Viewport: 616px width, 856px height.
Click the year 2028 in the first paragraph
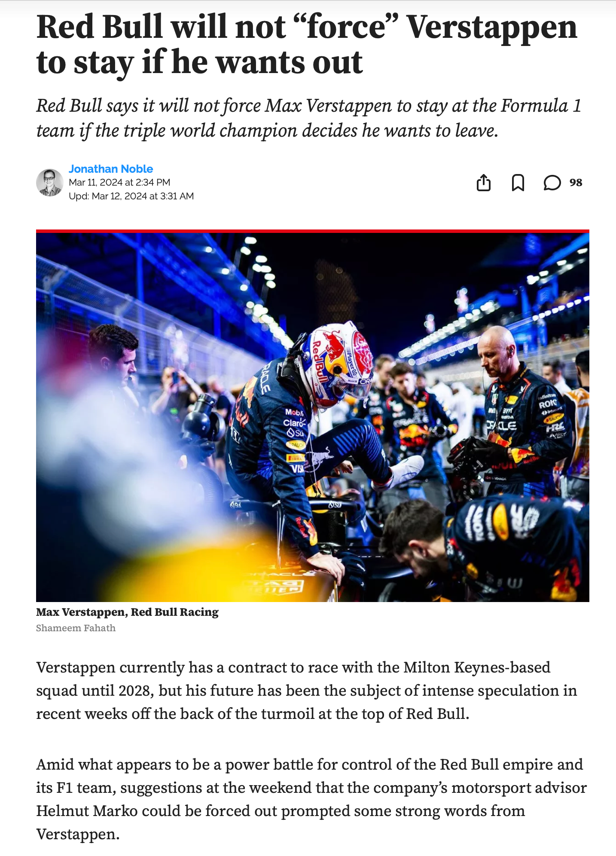pos(134,691)
